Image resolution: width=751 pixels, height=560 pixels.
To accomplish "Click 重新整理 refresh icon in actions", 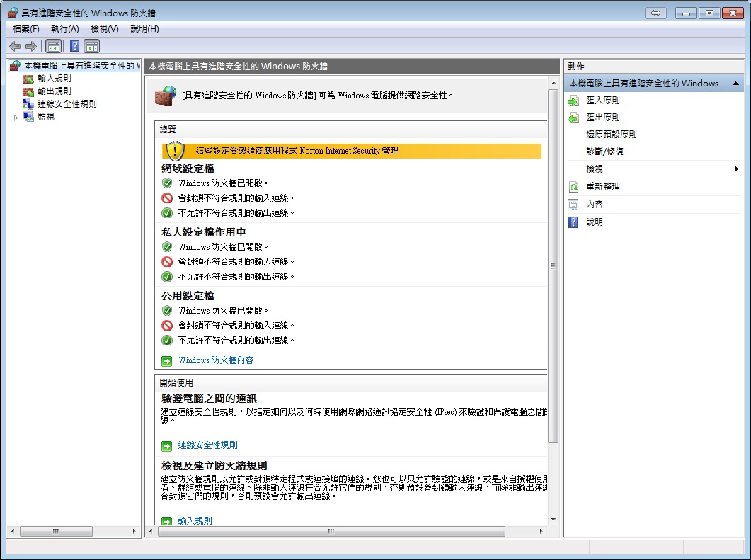I will (573, 187).
